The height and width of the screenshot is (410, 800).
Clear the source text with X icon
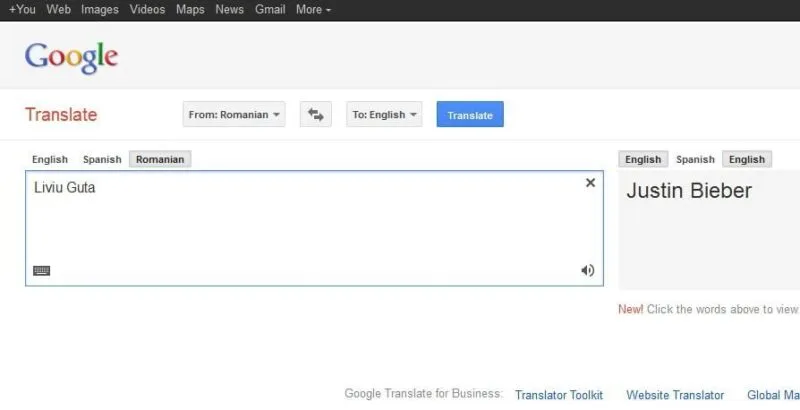(x=590, y=183)
